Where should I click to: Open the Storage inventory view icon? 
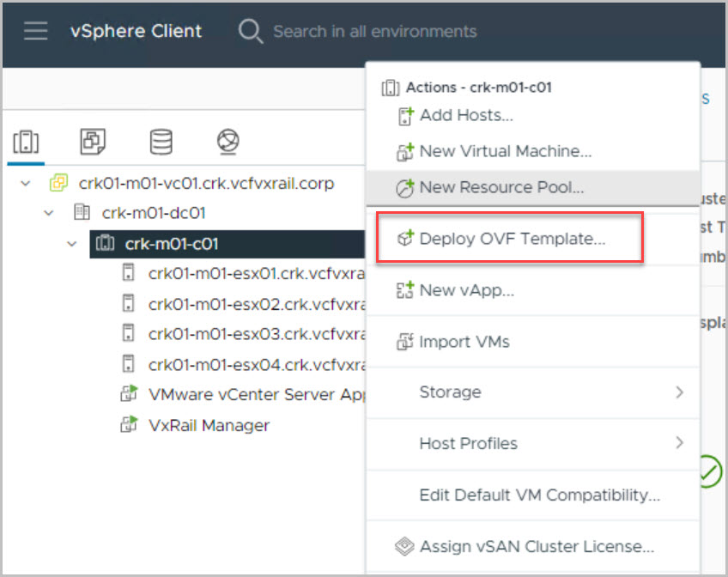coord(161,142)
